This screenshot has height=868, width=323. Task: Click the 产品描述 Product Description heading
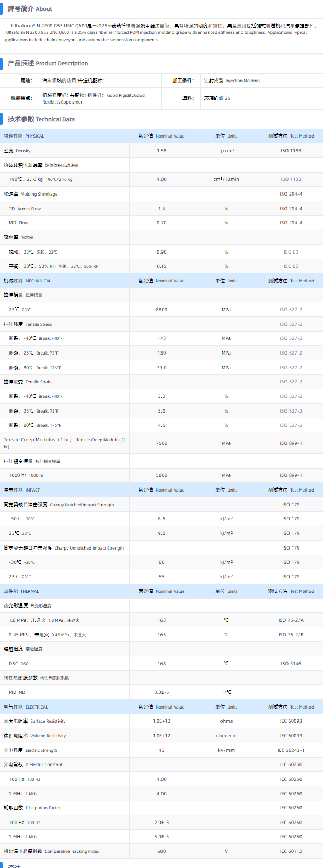48,63
